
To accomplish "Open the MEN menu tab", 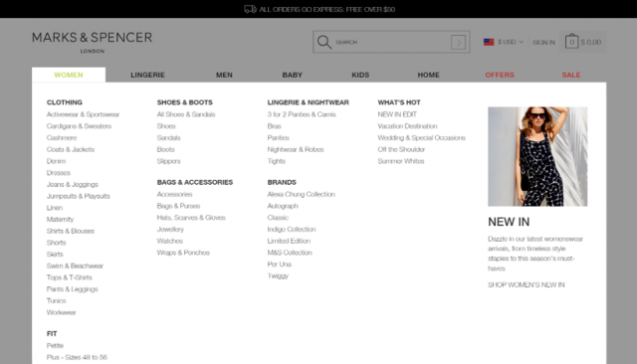I will coord(224,75).
